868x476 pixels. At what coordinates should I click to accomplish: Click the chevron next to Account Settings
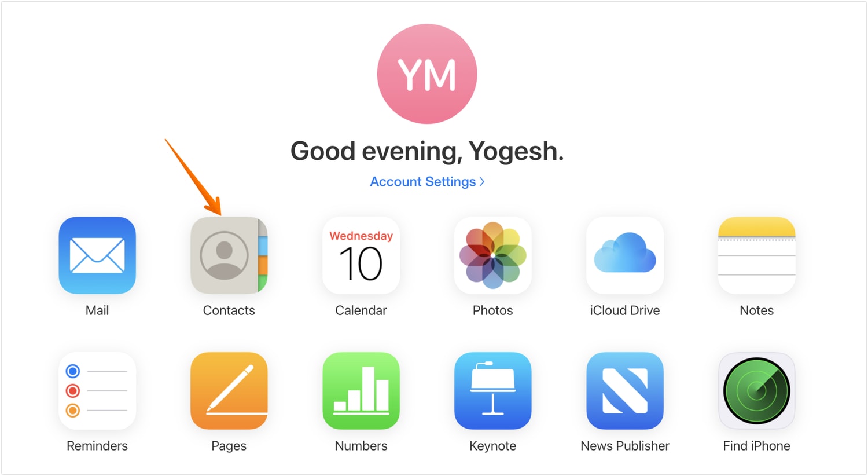tap(482, 182)
